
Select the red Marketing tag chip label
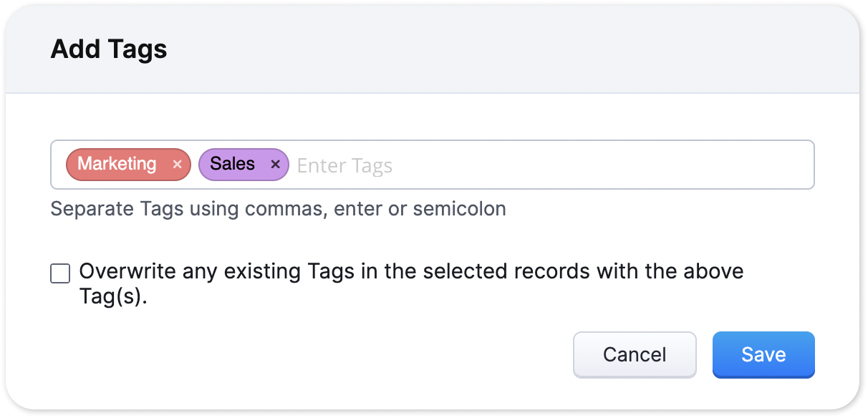pos(117,164)
